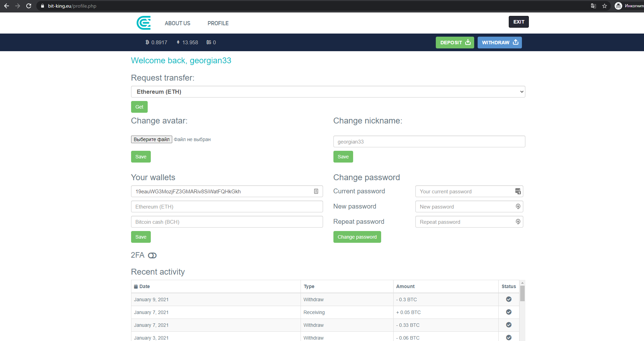The image size is (644, 341).
Task: Go forward in browser history
Action: (18, 6)
